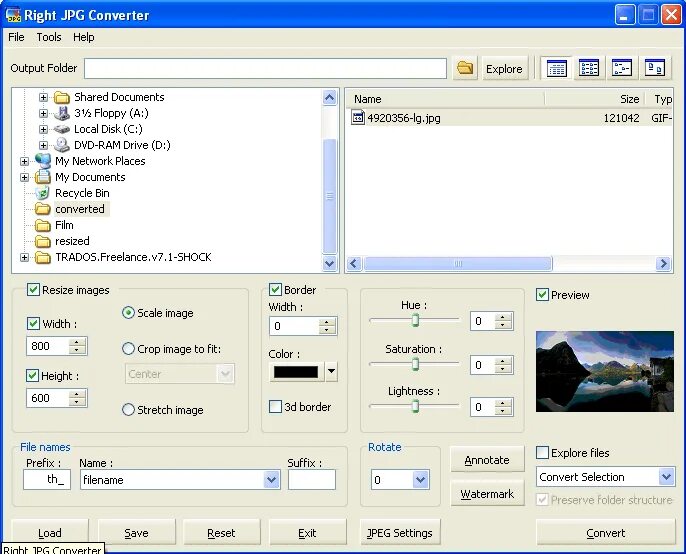Open the Name filename dropdown
The image size is (686, 554).
click(x=271, y=480)
